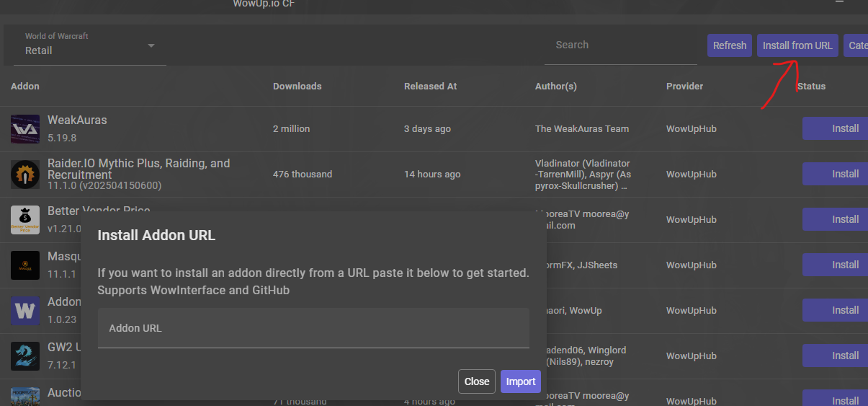Image resolution: width=868 pixels, height=406 pixels.
Task: Click WowUpHub provider in Masque row
Action: [692, 265]
